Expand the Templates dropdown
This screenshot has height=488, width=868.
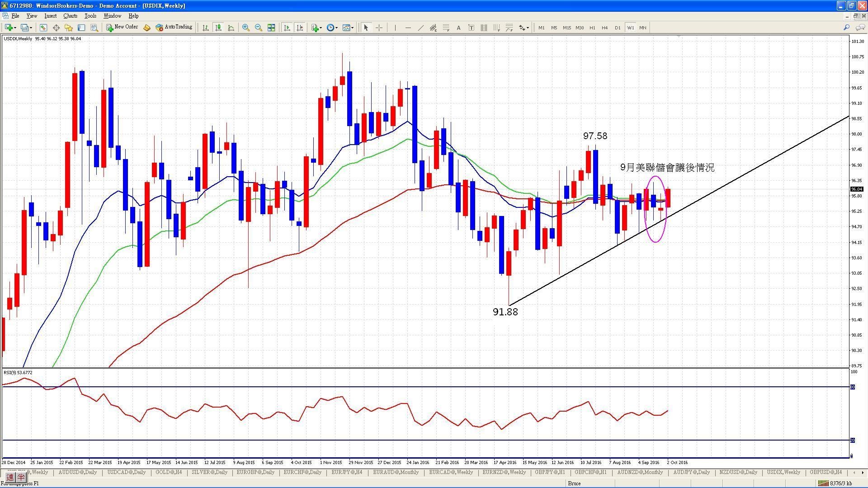click(353, 28)
